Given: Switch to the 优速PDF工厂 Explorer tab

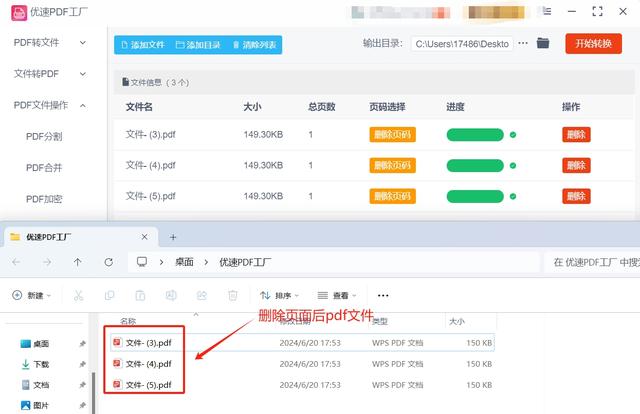Looking at the screenshot, I should tap(80, 237).
